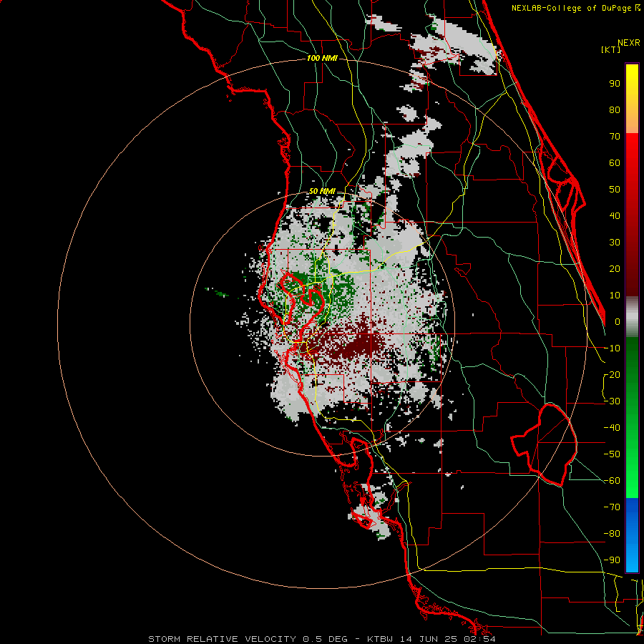The image size is (644, 644).
Task: Click the "14 JUN 25" date in footer
Action: click(x=429, y=639)
